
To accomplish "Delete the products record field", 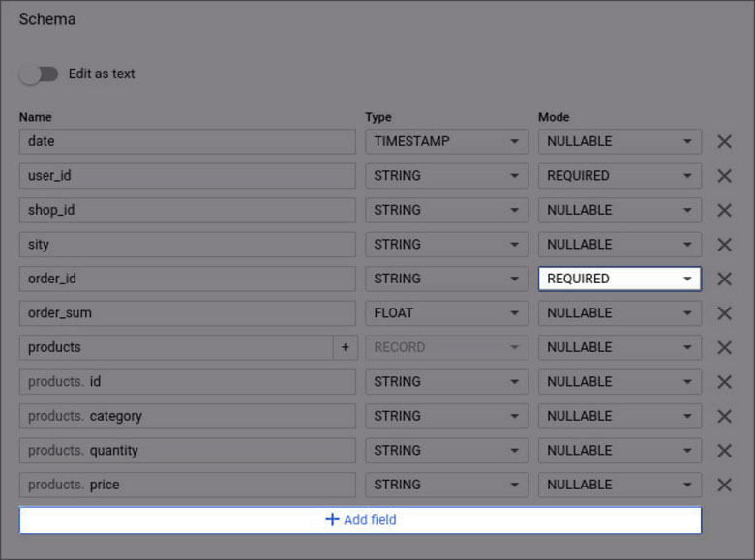I will click(724, 347).
